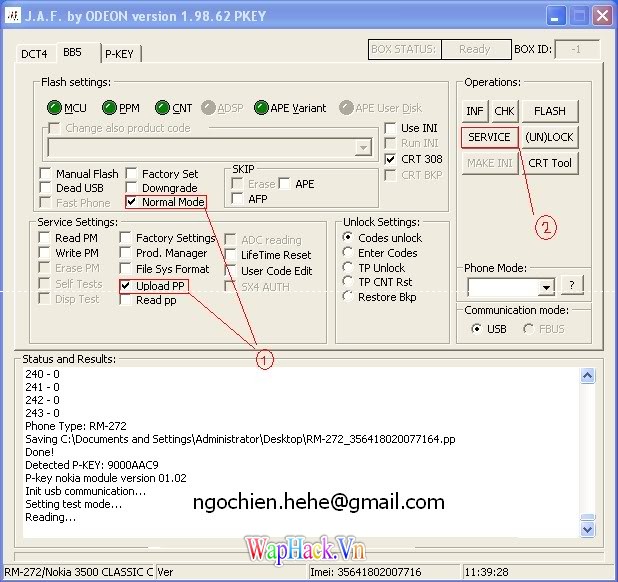Expand the product code dropdown list

coord(363,148)
